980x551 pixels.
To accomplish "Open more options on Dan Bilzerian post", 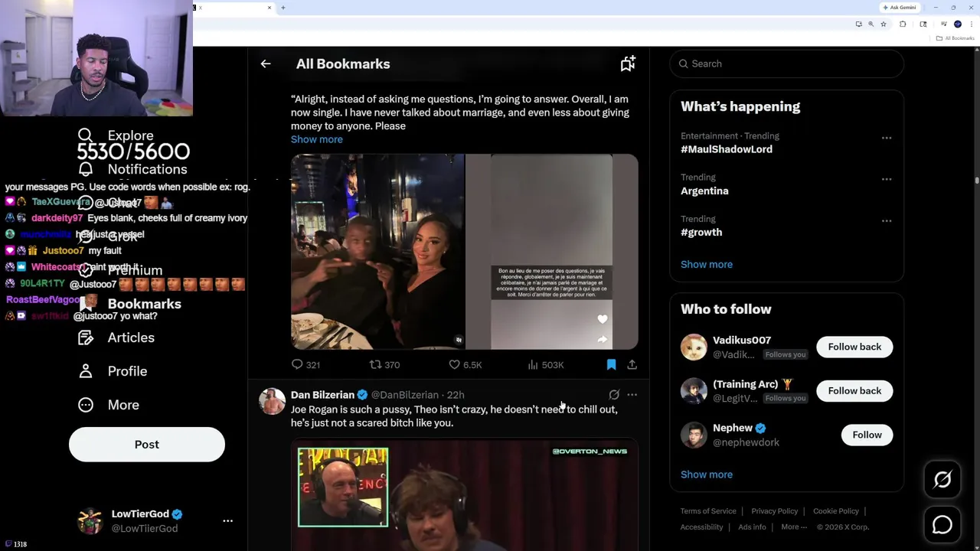I will (632, 395).
